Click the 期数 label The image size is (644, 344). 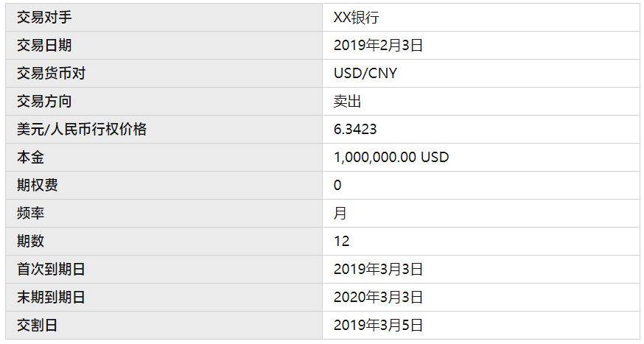click(30, 241)
